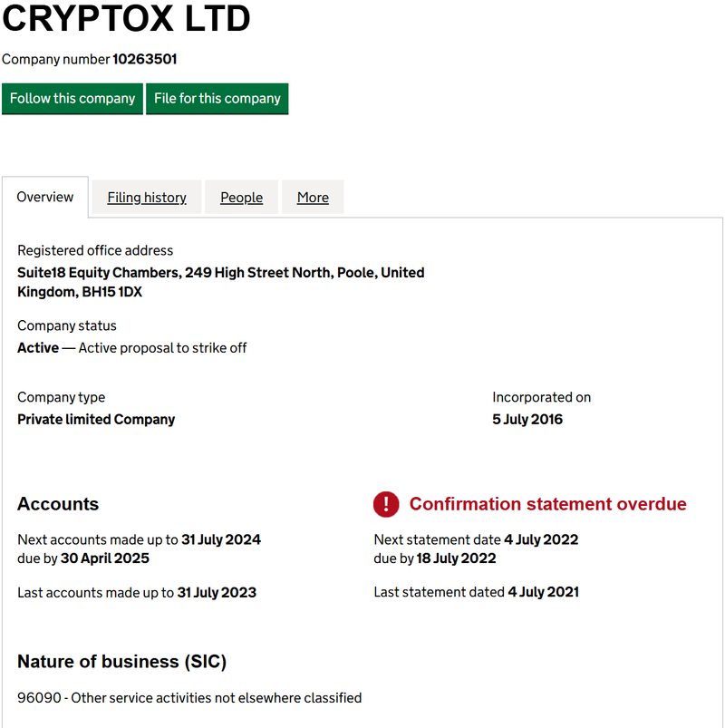Click SIC code 96090 description
725x728 pixels.
tap(189, 698)
